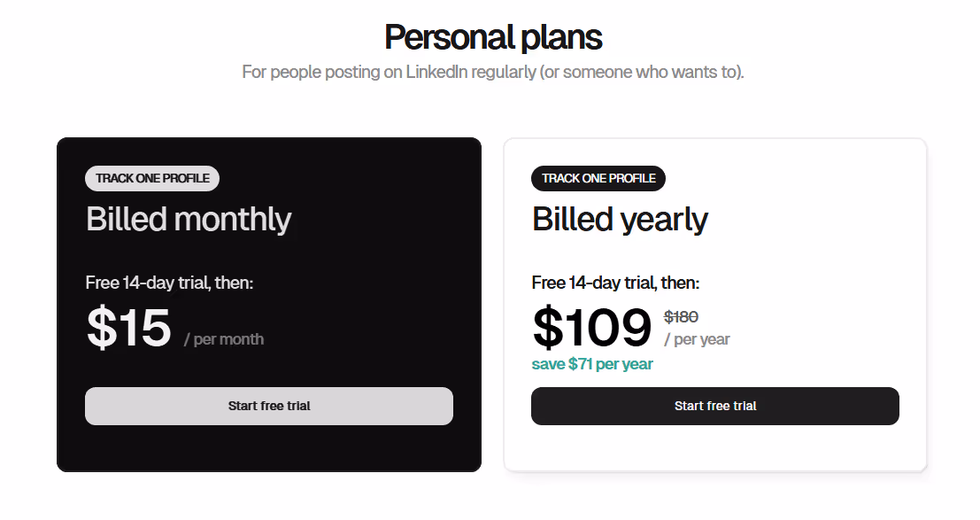The image size is (980, 520).
Task: Select the Billed monthly heading
Action: coord(188,219)
